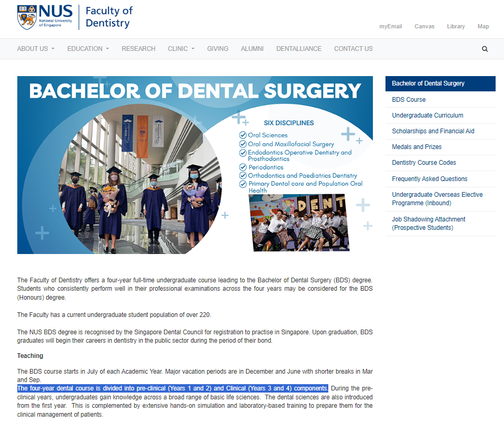Image resolution: width=504 pixels, height=423 pixels.
Task: Open Frequently Asked Questions page
Action: (x=430, y=179)
